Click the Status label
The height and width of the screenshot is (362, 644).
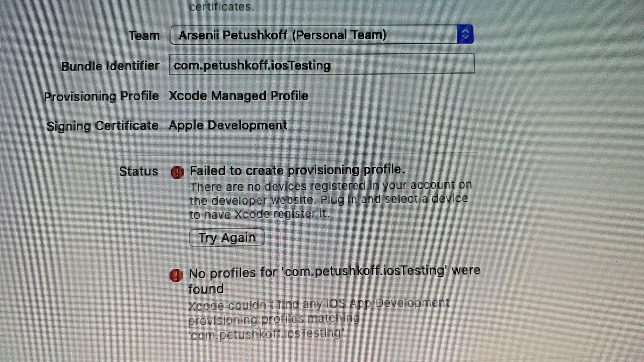pyautogui.click(x=138, y=171)
